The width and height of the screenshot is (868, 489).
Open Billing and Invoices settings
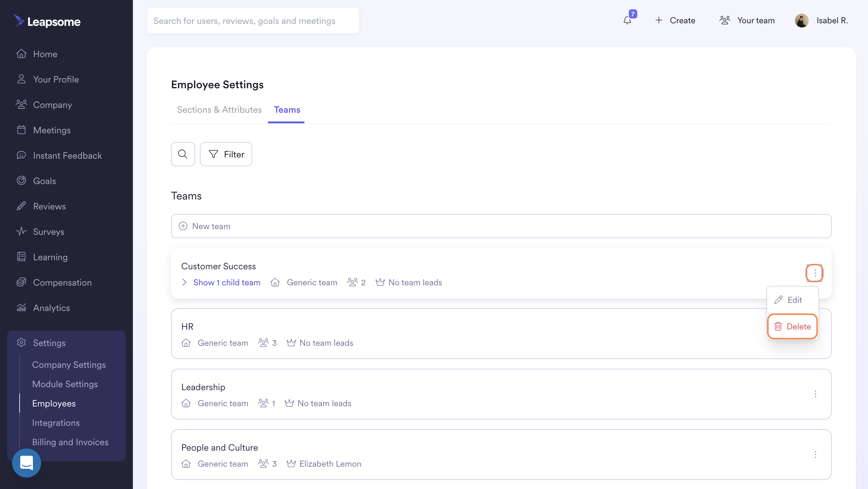[70, 442]
